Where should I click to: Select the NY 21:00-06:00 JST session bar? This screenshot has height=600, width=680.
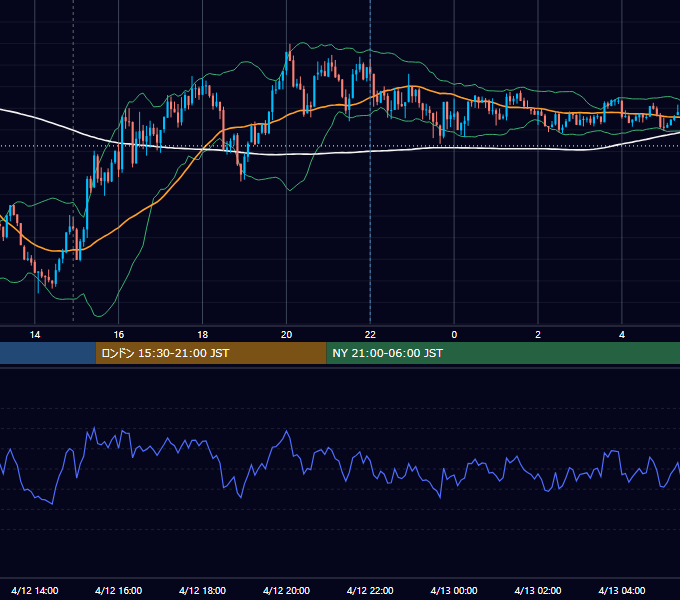503,353
